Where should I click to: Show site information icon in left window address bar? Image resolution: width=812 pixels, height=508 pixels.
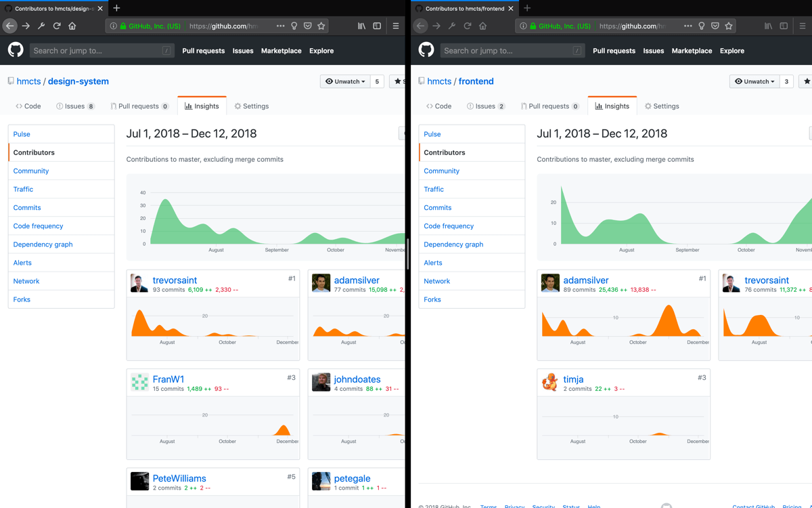tap(113, 26)
